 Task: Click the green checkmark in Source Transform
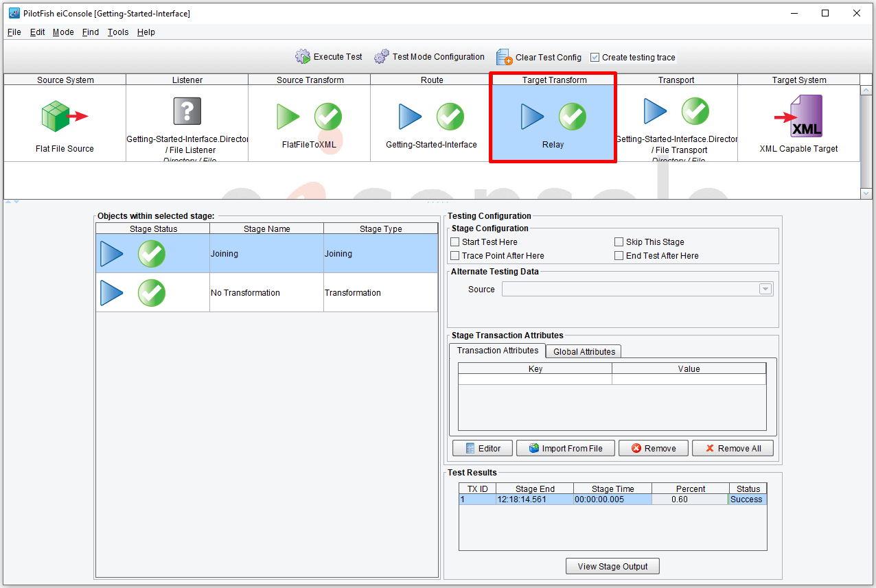(x=328, y=117)
